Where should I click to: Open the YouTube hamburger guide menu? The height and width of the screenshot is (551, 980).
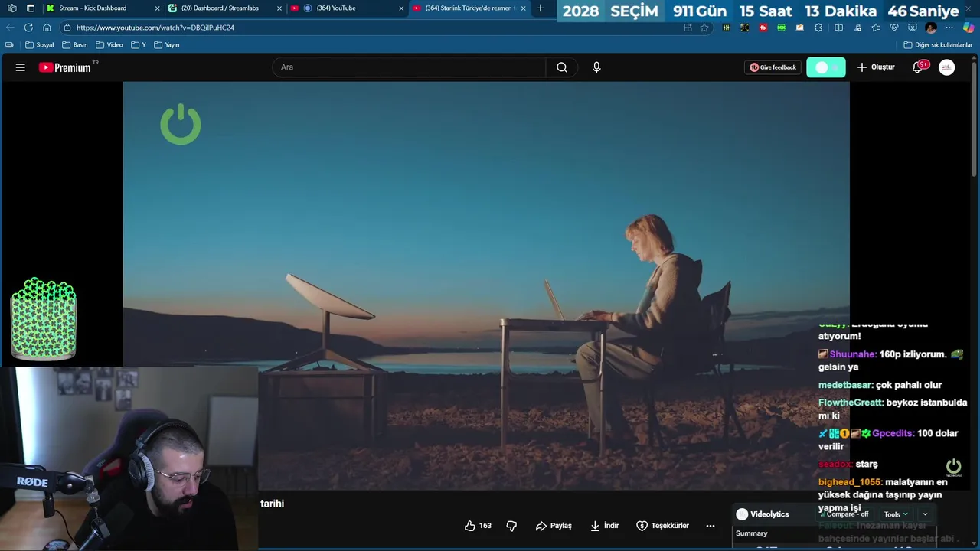[21, 67]
